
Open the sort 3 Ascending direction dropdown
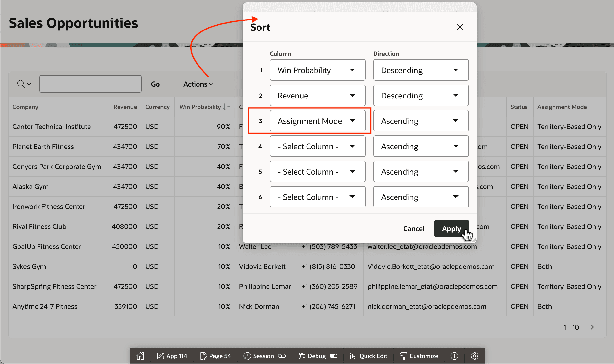[x=421, y=121]
